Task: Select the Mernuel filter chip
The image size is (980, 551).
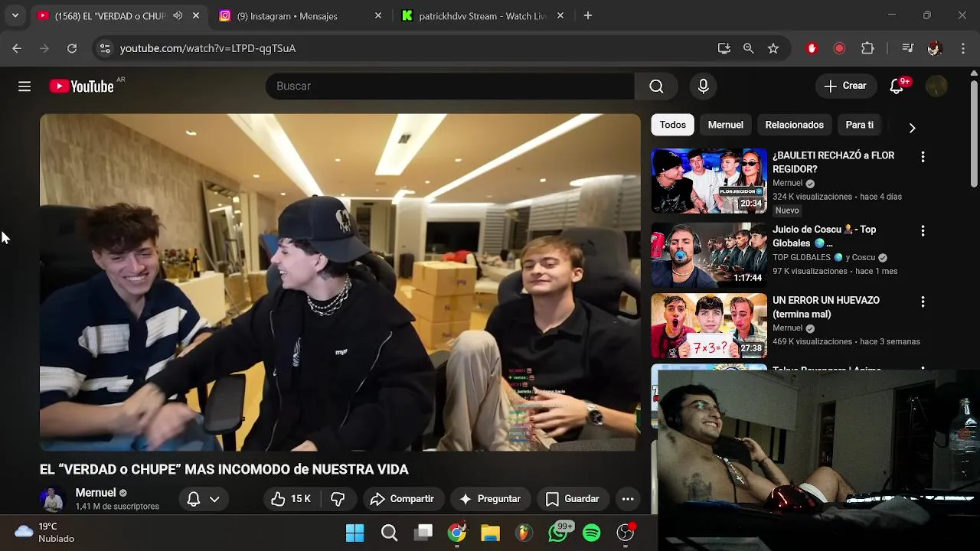Action: tap(726, 125)
